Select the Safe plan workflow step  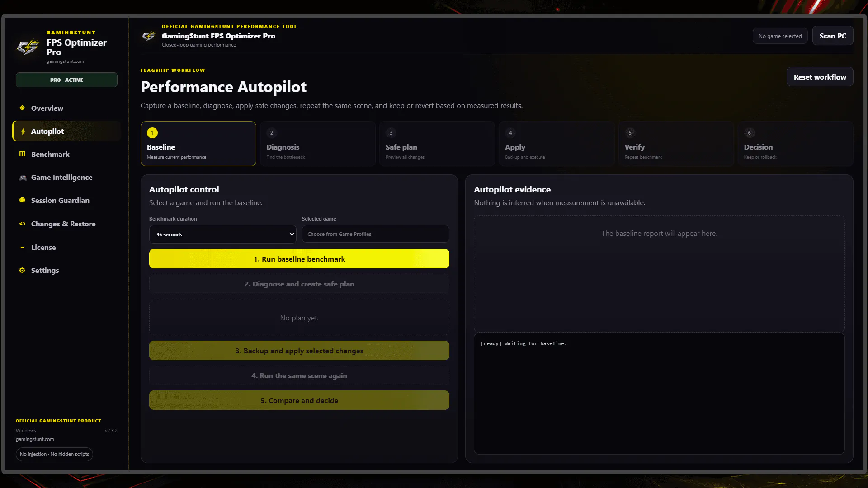(x=437, y=144)
